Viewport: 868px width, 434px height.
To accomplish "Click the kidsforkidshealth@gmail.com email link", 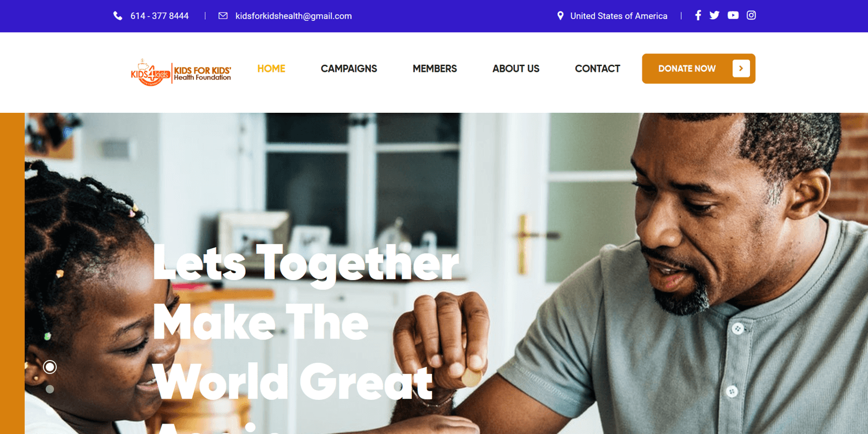I will coord(293,16).
